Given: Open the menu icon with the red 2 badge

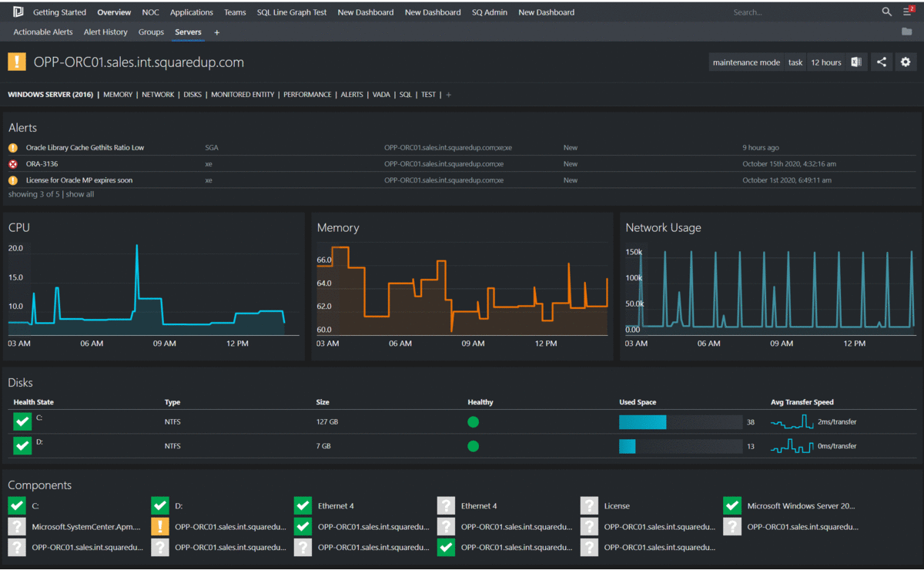Looking at the screenshot, I should 909,12.
